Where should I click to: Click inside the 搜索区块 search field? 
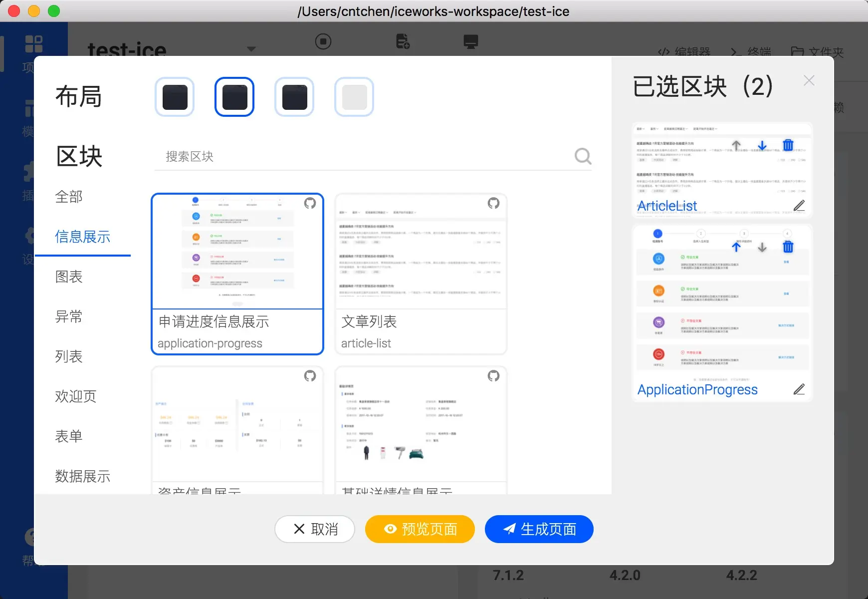pyautogui.click(x=349, y=156)
